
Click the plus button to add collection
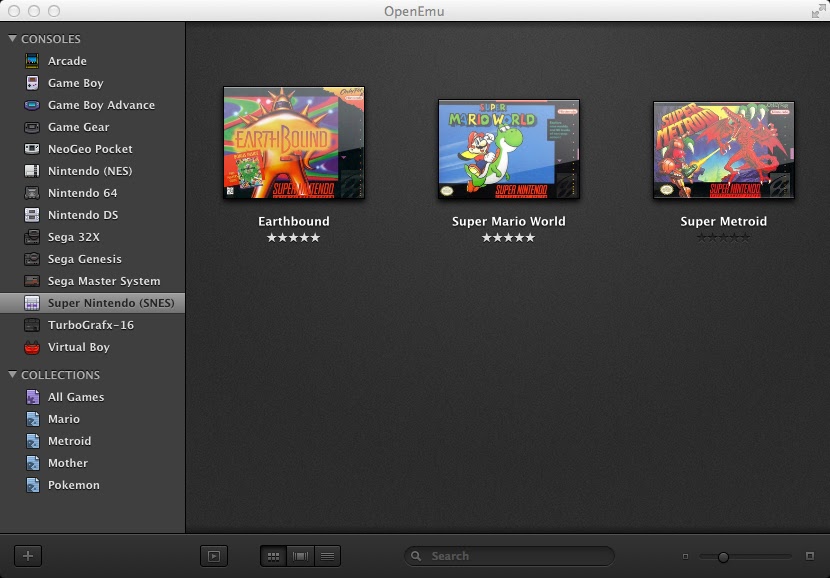28,556
